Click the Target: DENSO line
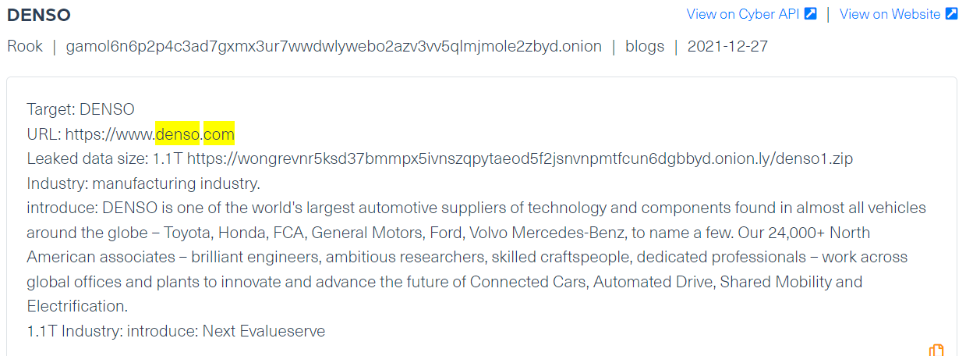This screenshot has width=980, height=356. [81, 110]
